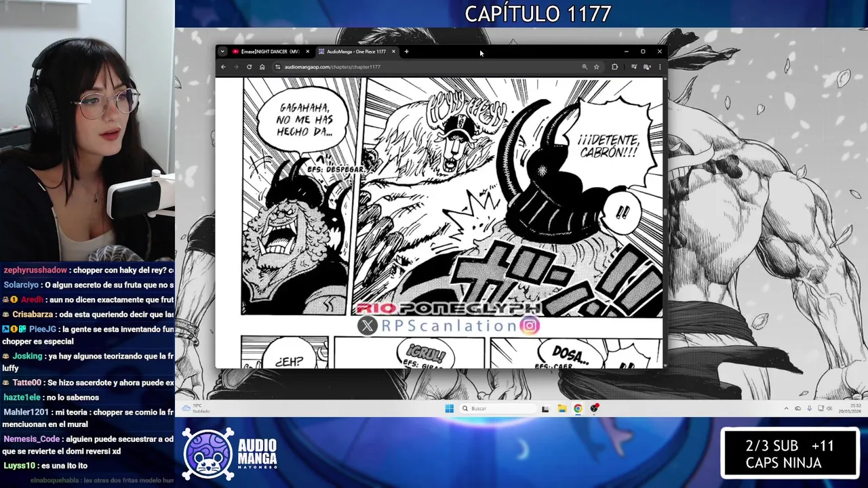Close the NIGHT DANCER tab
The width and height of the screenshot is (868, 488).
pyautogui.click(x=307, y=52)
